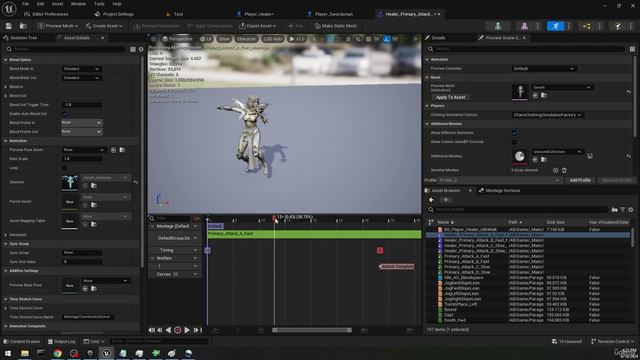
Task: Open the viewport hamburger options menu
Action: pos(153,39)
